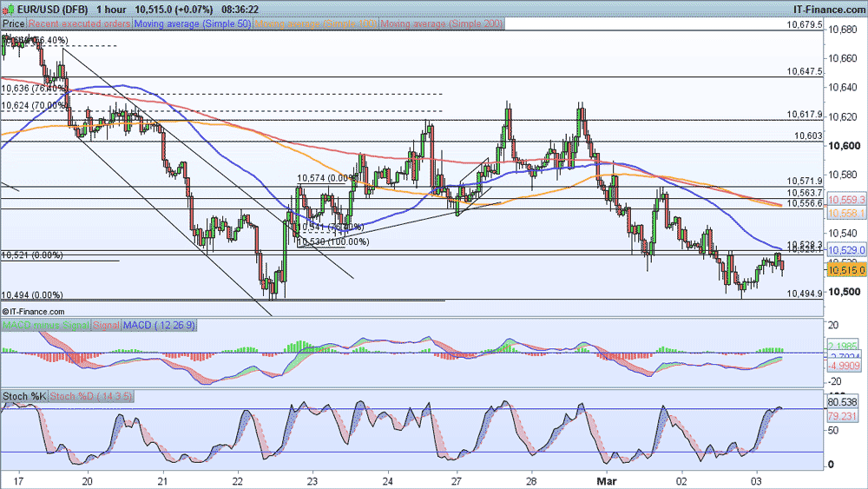Click the 10,624 (70.00%) Fibonacci label

[x=33, y=105]
